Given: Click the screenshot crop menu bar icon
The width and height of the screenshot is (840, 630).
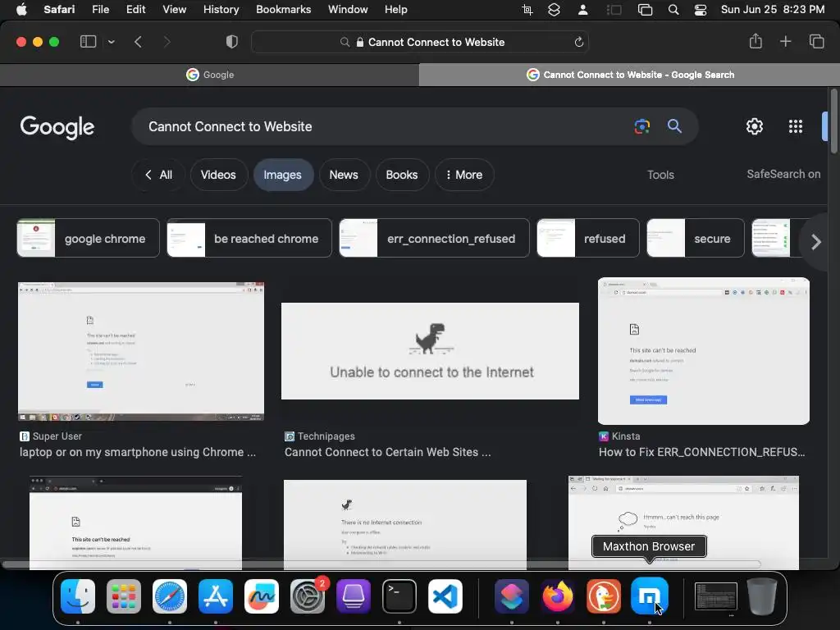Looking at the screenshot, I should [527, 10].
